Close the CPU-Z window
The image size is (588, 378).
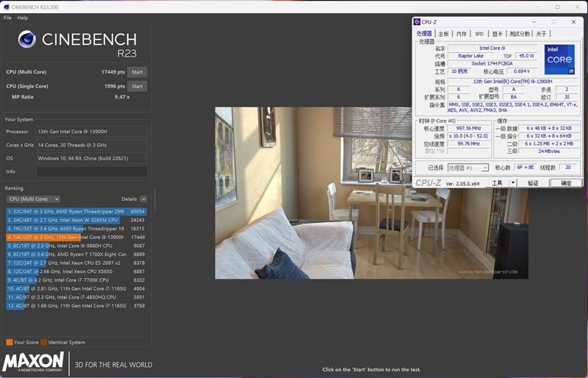pos(573,22)
